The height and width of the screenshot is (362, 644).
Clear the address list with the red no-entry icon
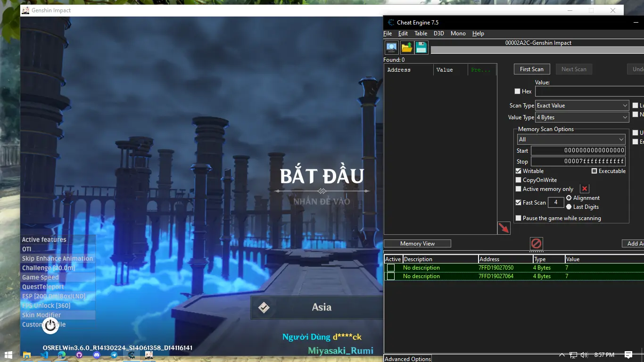537,243
